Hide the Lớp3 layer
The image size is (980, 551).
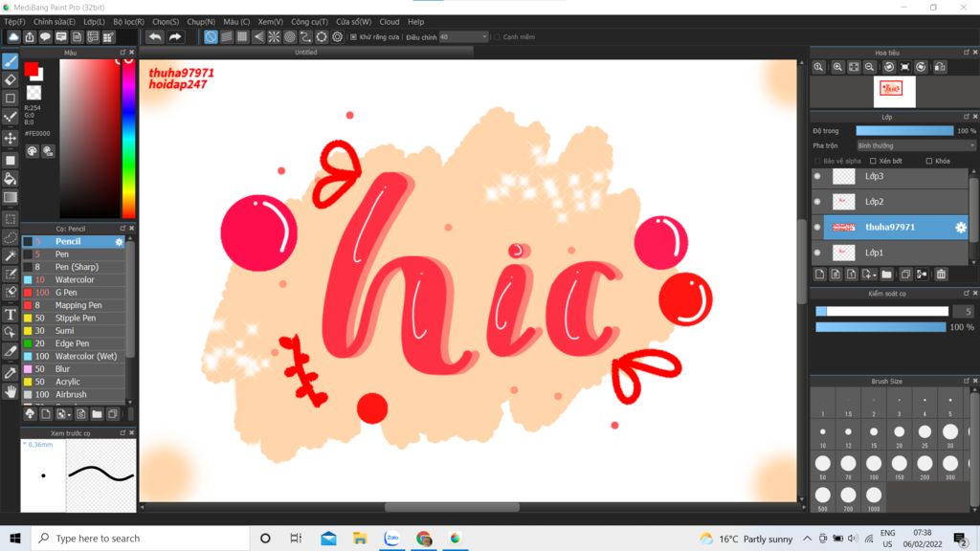(817, 176)
